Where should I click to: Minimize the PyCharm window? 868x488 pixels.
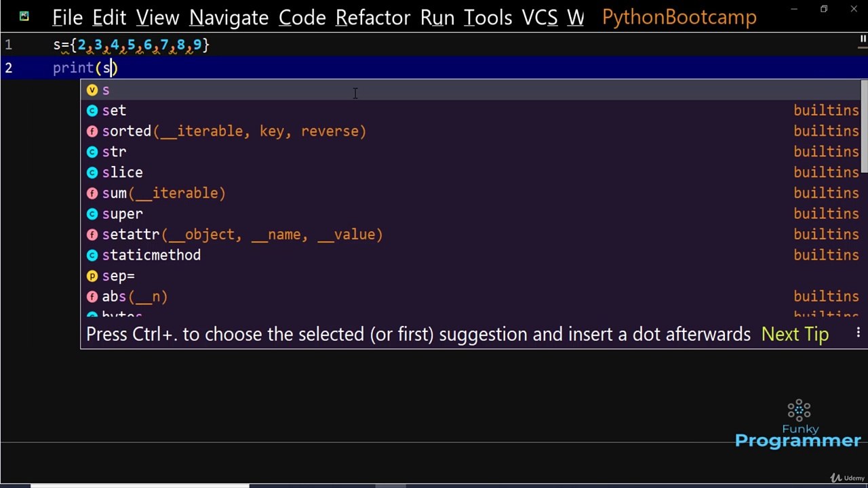pos(794,9)
